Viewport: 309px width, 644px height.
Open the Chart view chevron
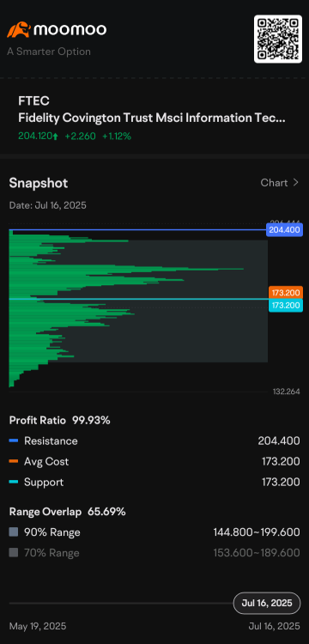coord(295,183)
